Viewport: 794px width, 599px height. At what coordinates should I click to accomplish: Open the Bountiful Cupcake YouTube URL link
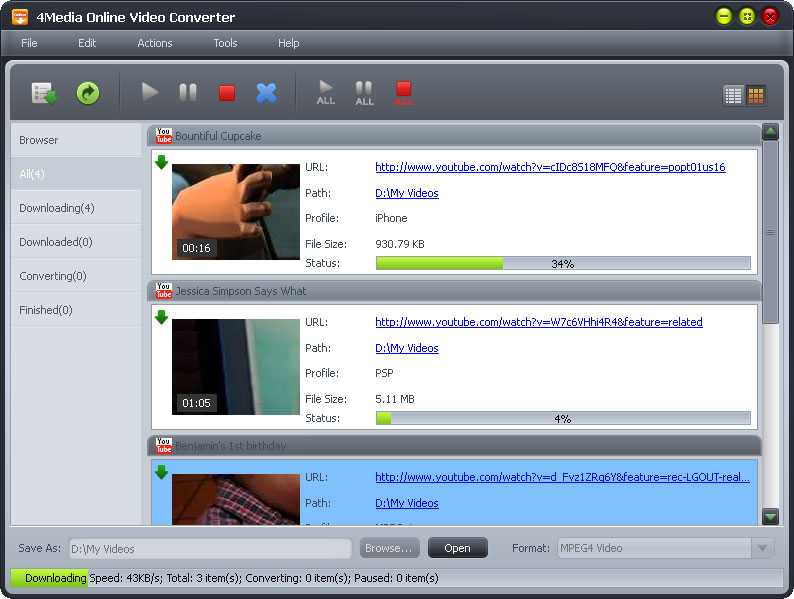550,167
